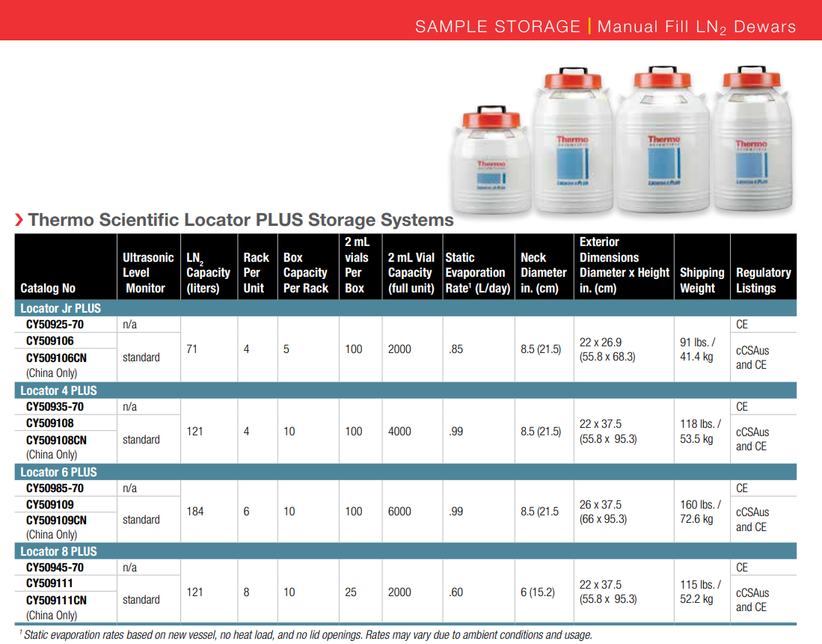The height and width of the screenshot is (644, 822).
Task: Click the '2 mL Vial Capacity' column header
Action: tap(411, 273)
